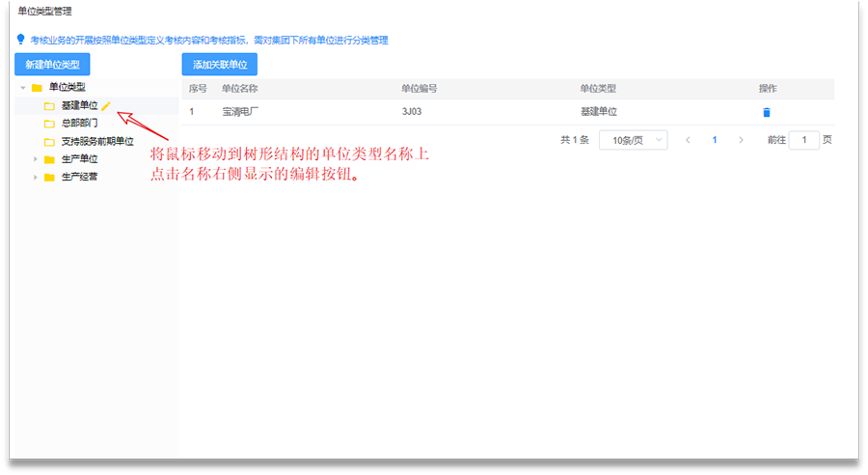Click the blue lightbulb info icon
868x475 pixels.
pos(20,40)
